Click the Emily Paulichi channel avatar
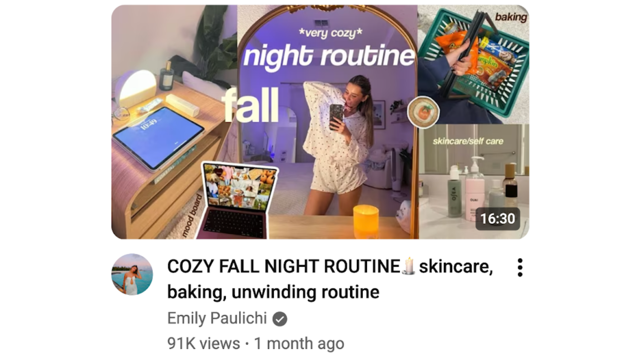Screen dimensions: 644x362 [132, 274]
